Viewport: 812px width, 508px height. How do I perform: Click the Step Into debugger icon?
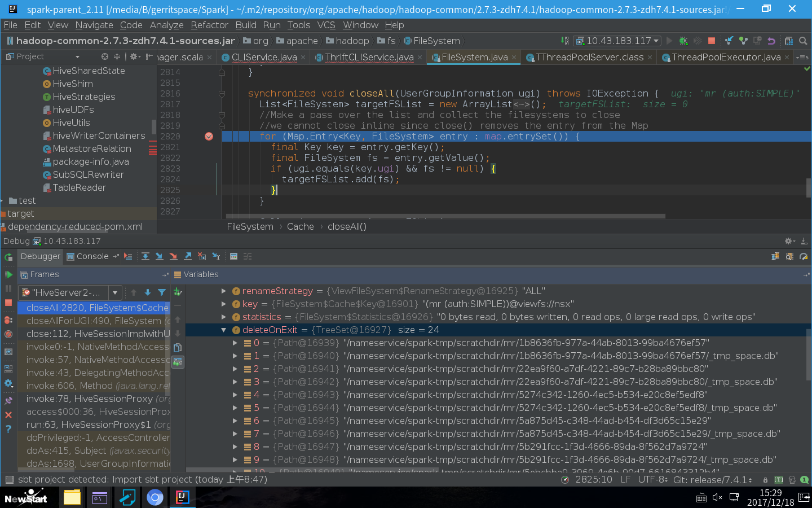160,257
